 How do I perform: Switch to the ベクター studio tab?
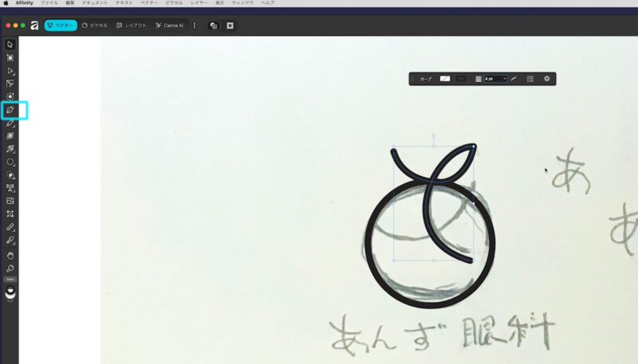click(x=61, y=25)
